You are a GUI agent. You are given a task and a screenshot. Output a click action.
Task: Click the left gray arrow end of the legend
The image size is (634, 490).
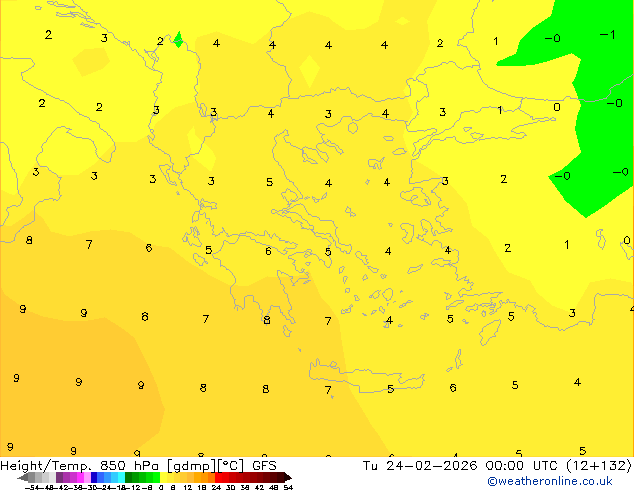click(23, 477)
